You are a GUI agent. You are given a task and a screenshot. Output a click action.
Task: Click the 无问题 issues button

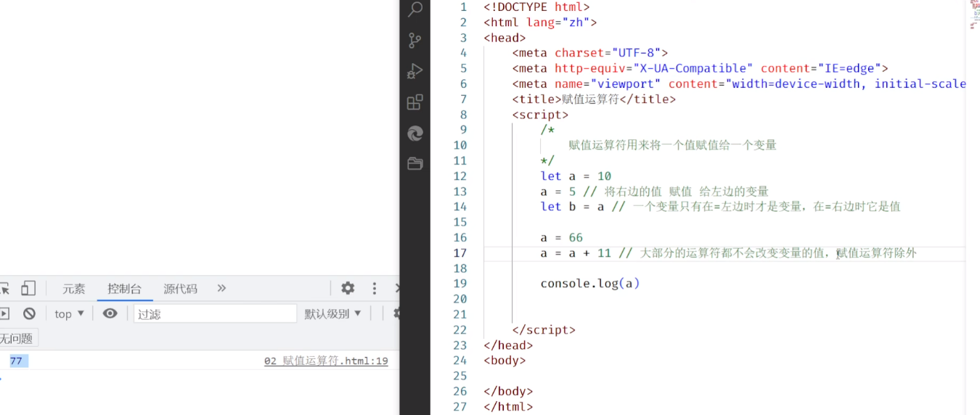pyautogui.click(x=17, y=338)
